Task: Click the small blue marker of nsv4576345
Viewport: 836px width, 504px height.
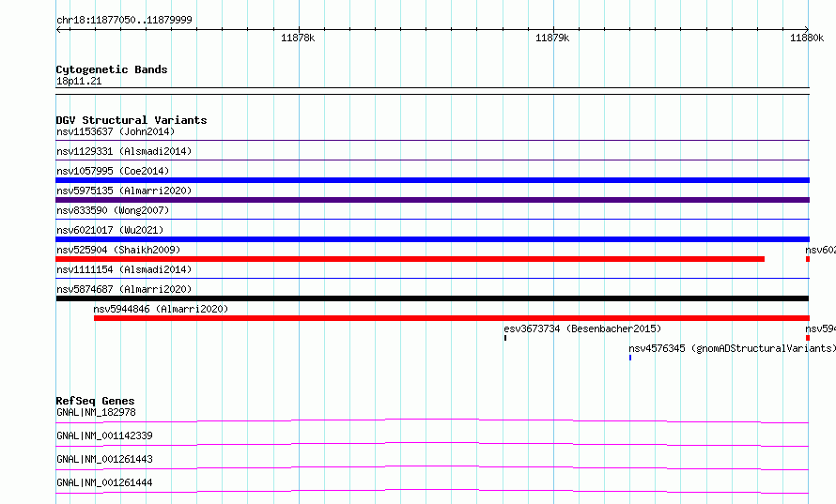Action: (x=630, y=358)
